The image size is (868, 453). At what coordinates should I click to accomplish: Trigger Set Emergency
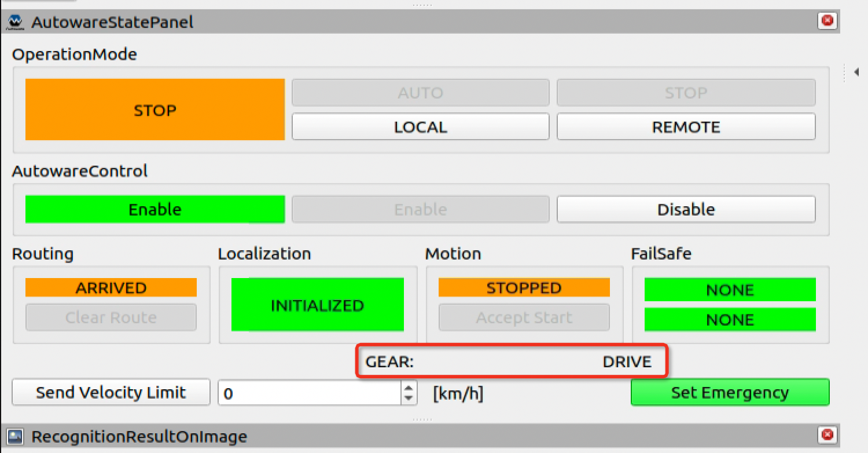pyautogui.click(x=730, y=392)
